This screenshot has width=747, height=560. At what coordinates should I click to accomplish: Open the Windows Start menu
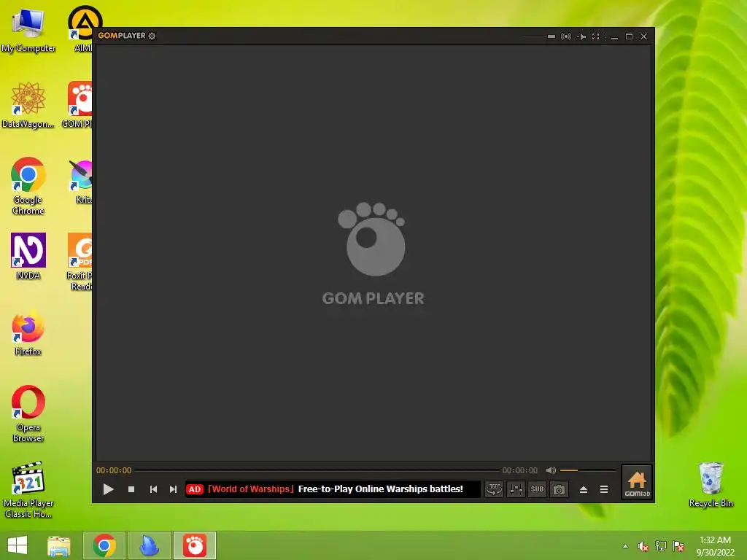[18, 545]
